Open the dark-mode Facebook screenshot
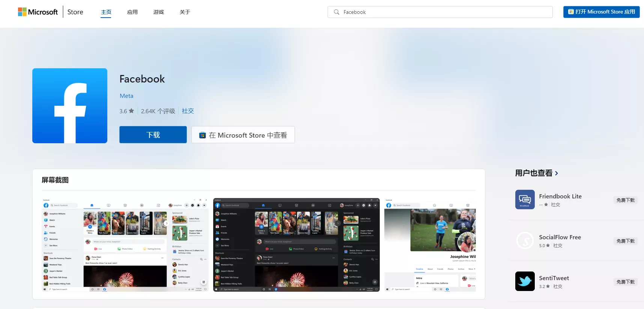Screen dimensions: 644x309 point(296,245)
